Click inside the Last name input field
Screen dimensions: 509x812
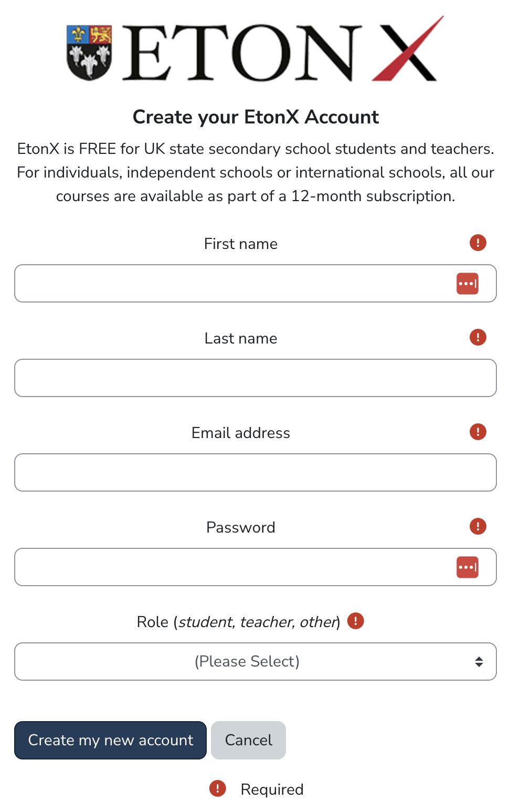[255, 378]
